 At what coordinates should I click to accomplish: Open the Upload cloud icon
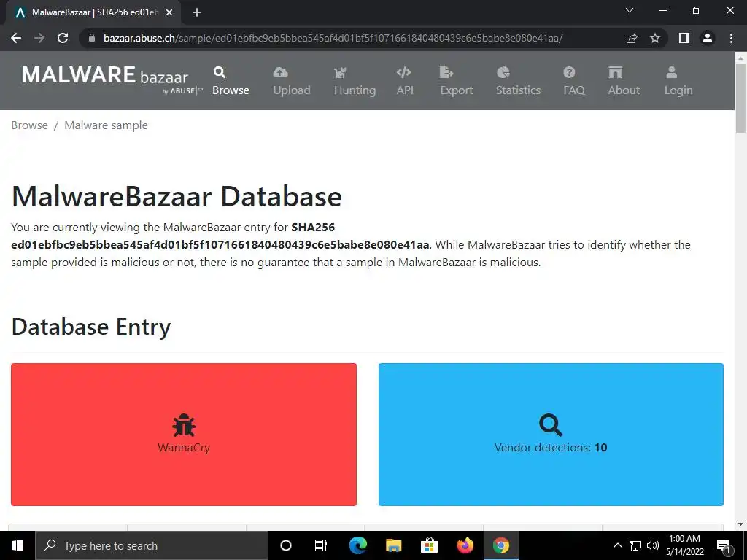[x=280, y=72]
